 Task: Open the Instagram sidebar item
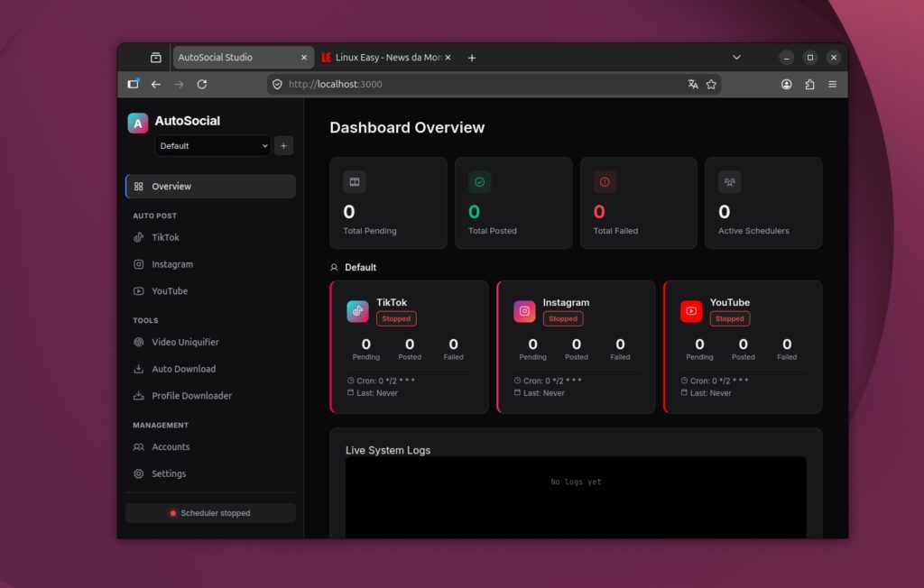(210, 264)
